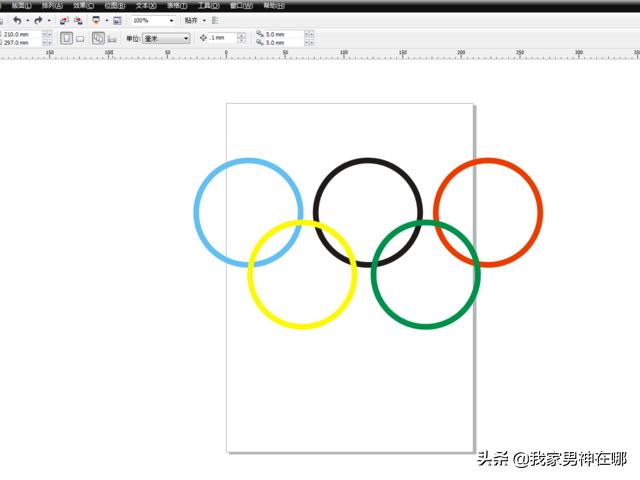Click the lower duplicate distance field 5.0 mm
The height and width of the screenshot is (480, 640).
coord(284,42)
